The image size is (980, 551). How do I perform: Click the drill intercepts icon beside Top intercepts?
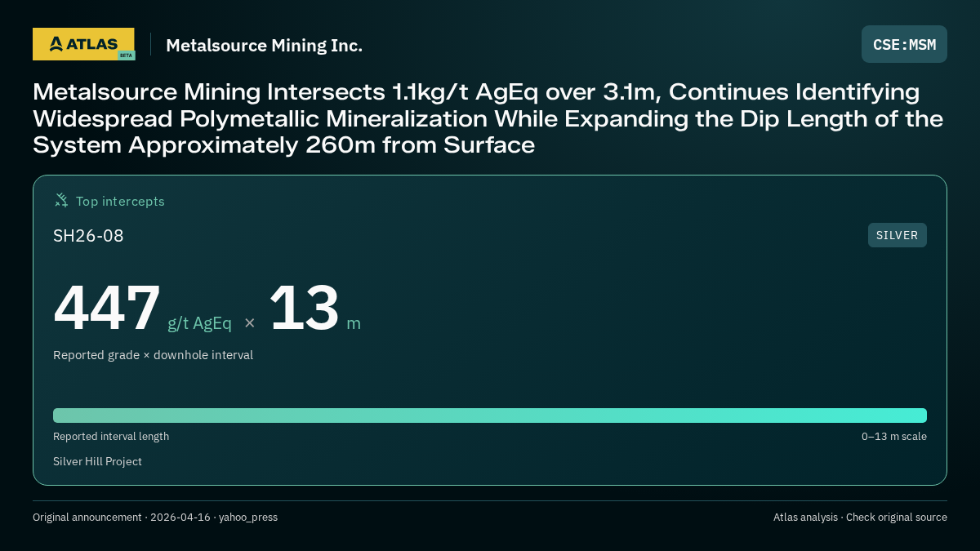click(x=61, y=200)
